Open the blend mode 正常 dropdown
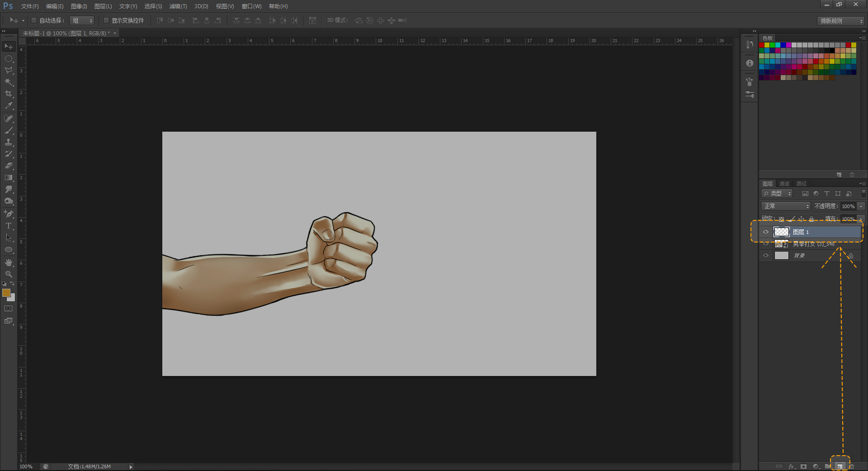 tap(786, 206)
